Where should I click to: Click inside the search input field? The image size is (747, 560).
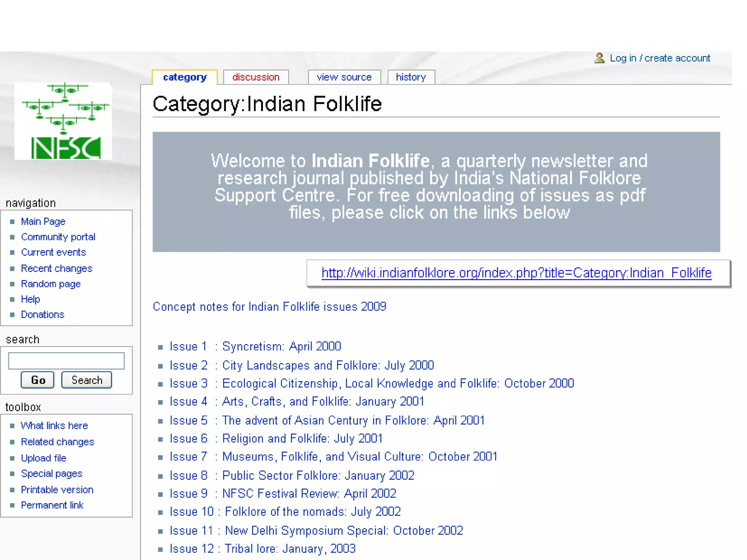(66, 361)
